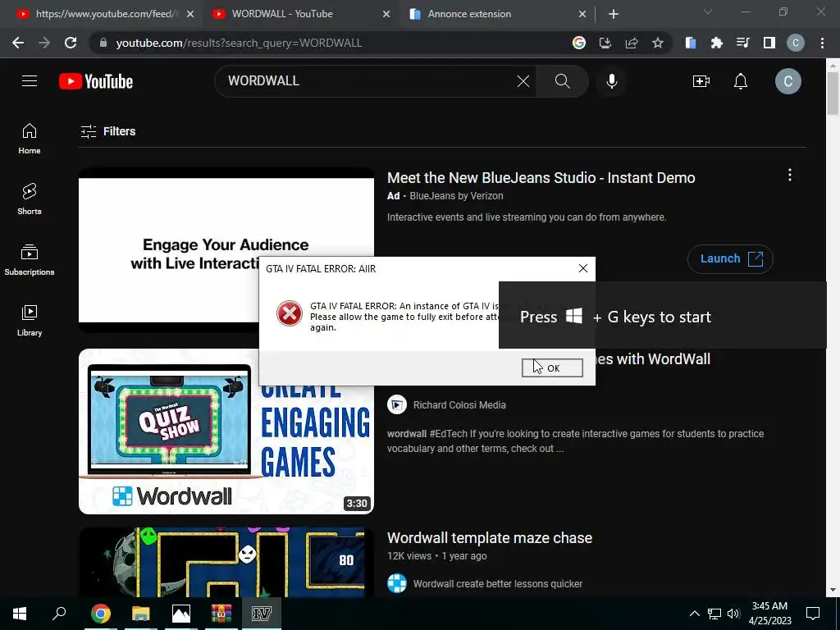Click the magnifier search button

pos(563,81)
